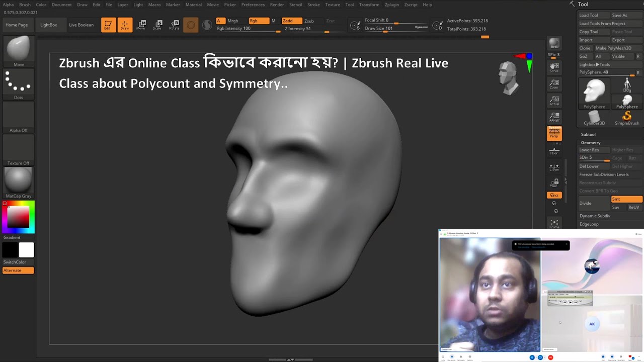Click the Live Boolean button
Viewport: 644px width, 362px height.
pyautogui.click(x=82, y=25)
